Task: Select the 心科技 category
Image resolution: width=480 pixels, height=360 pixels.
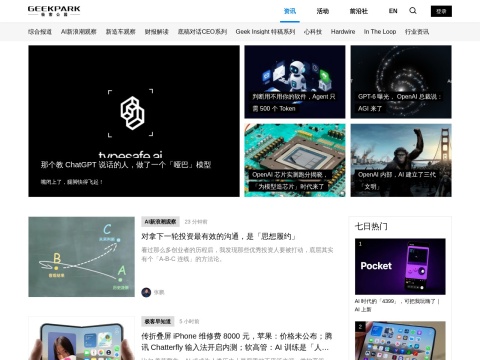Action: click(313, 32)
